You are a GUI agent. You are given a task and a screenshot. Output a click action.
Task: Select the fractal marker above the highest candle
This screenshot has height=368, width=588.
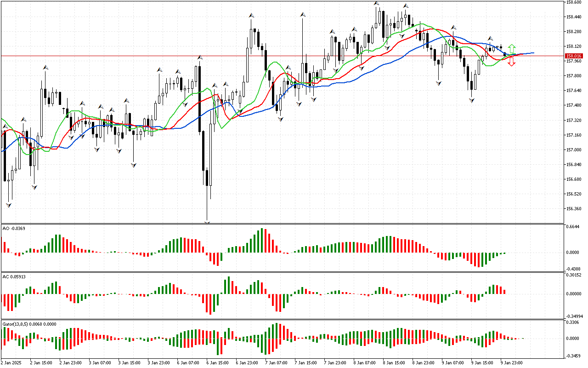coord(376,3)
